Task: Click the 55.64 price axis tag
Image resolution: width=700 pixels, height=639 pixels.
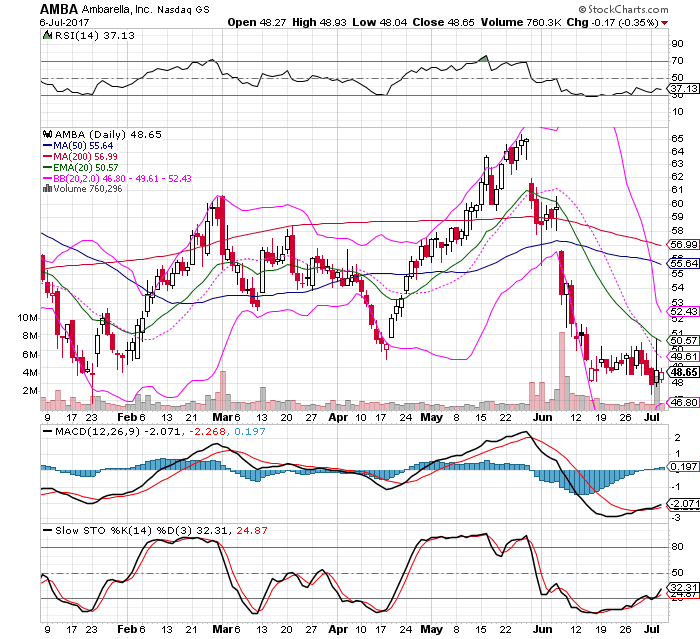Action: point(683,263)
